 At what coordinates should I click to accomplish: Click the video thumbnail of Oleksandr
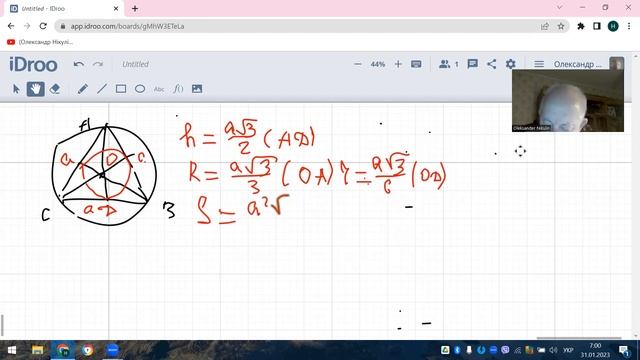click(x=568, y=100)
